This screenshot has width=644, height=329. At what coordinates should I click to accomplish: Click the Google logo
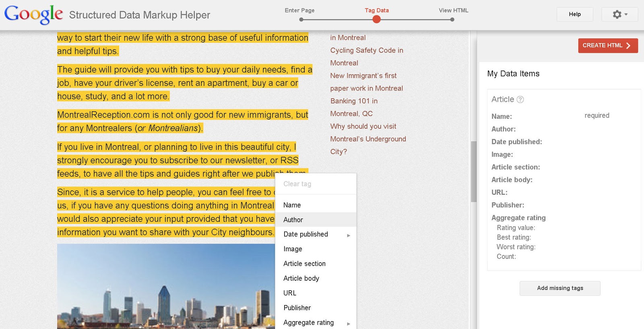pyautogui.click(x=33, y=14)
